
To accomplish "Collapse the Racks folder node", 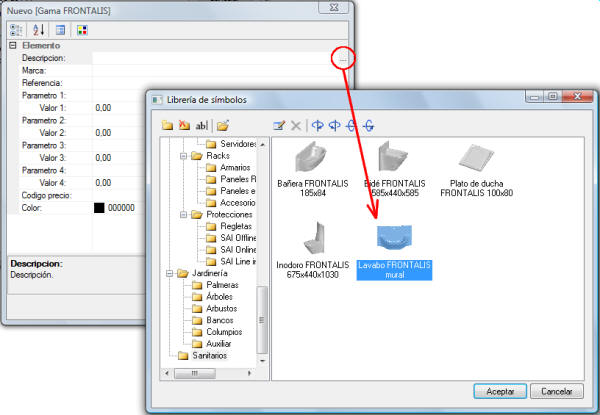I will 183,156.
